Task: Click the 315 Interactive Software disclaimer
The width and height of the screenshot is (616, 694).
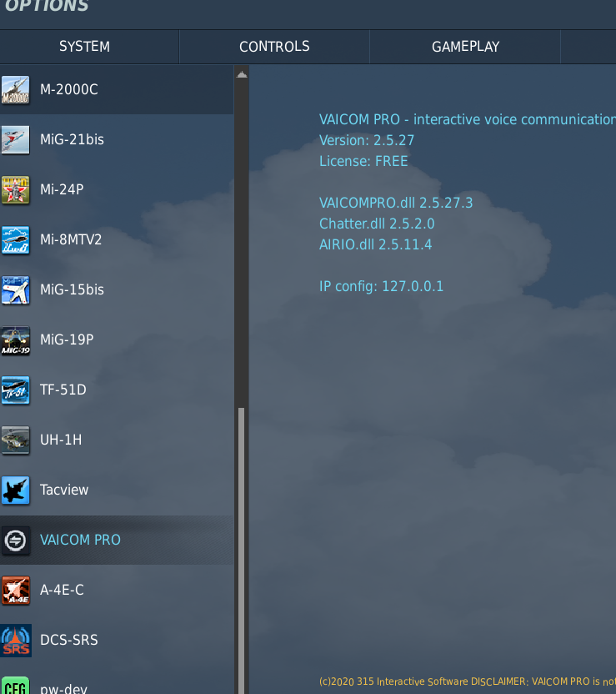Action: pos(468,681)
